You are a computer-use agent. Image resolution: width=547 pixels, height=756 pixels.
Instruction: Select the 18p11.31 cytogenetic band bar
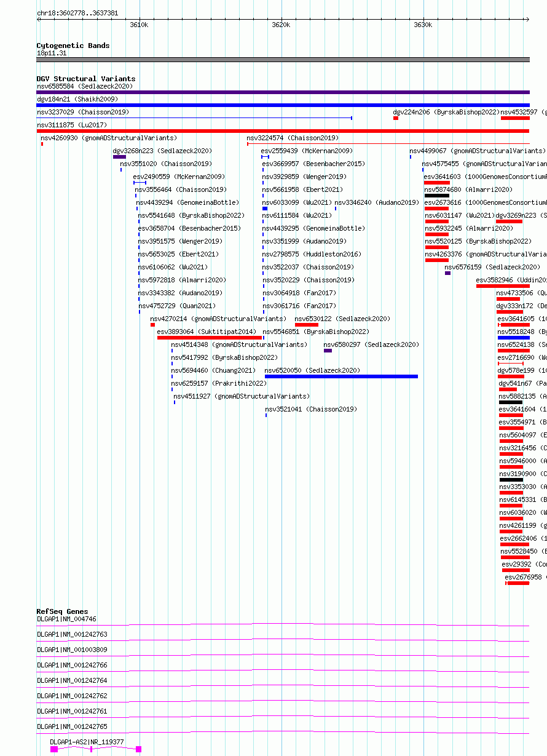(x=283, y=60)
